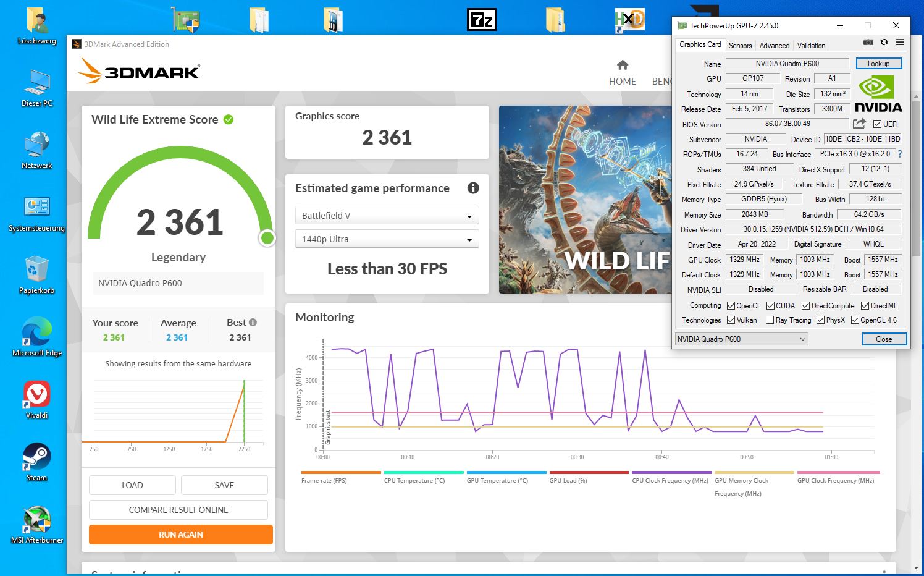Image resolution: width=924 pixels, height=576 pixels.
Task: Click the 3DMark vertical scrollbar down arrow
Action: tap(916, 568)
